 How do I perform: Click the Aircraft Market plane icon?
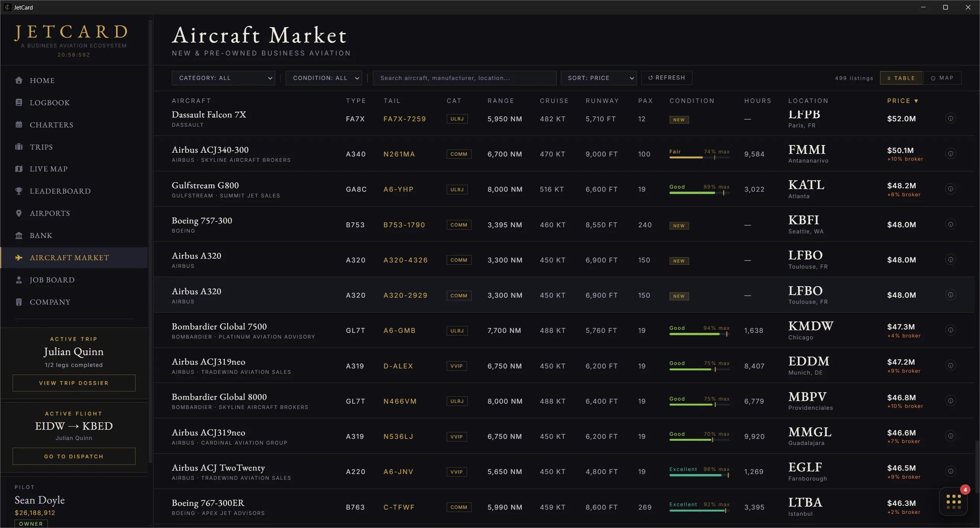pos(19,257)
